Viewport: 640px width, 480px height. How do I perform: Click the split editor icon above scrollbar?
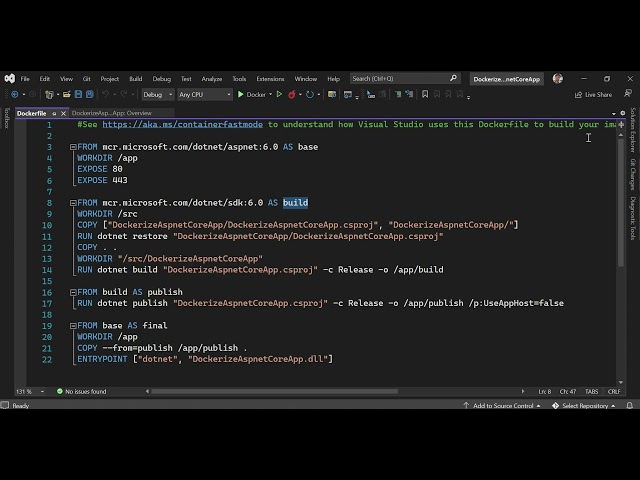[621, 125]
